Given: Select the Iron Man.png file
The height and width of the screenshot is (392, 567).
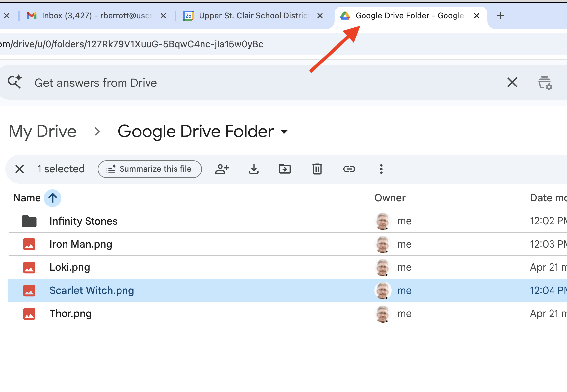Looking at the screenshot, I should [x=81, y=244].
